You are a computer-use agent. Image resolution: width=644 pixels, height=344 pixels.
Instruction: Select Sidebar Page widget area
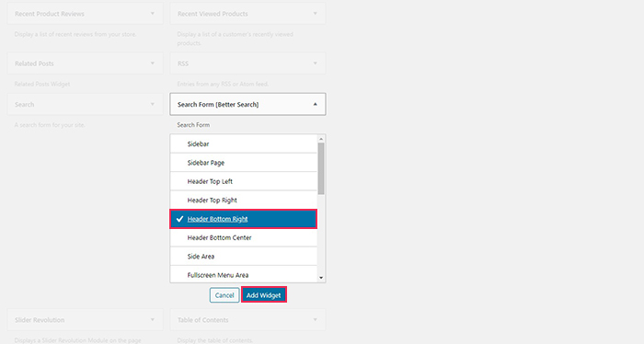point(244,163)
